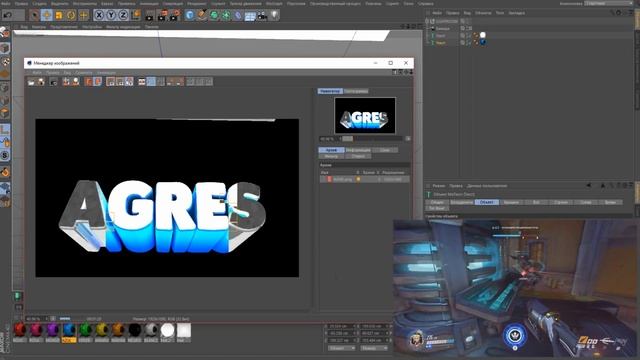Select the blue highlighted material sphere

[x=69, y=330]
